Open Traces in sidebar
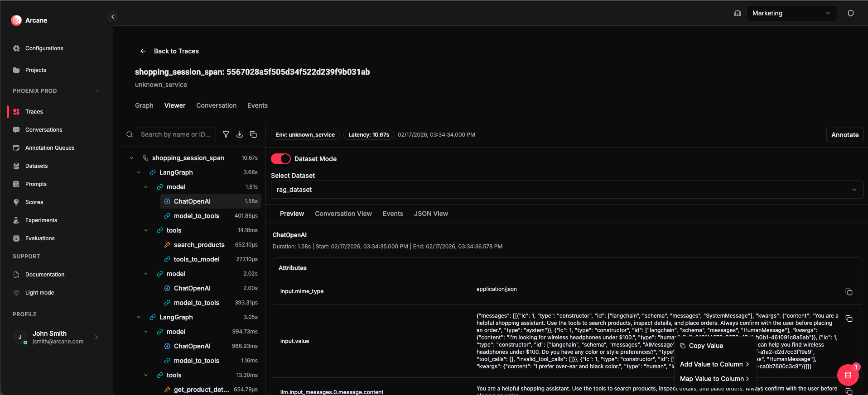Viewport: 868px width, 395px height. (x=34, y=112)
